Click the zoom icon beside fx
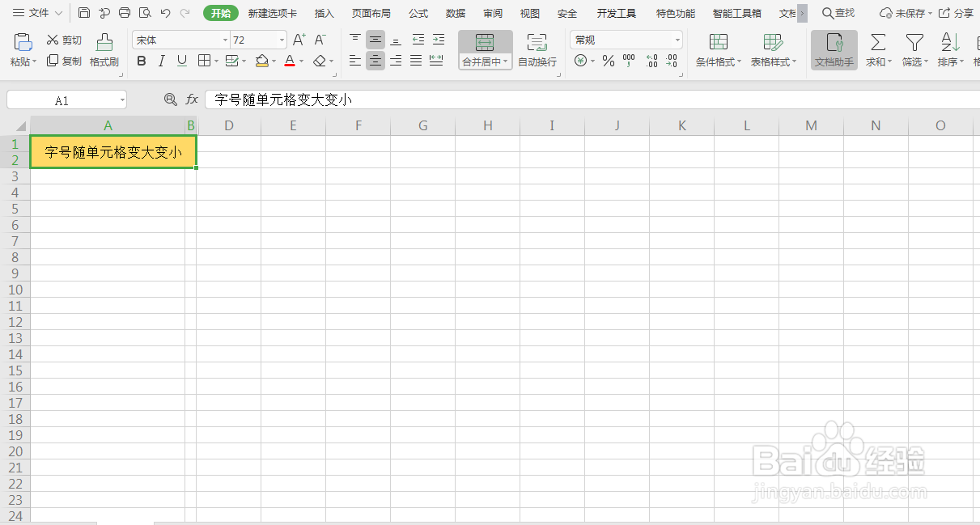Viewport: 980px width, 525px height. tap(170, 99)
